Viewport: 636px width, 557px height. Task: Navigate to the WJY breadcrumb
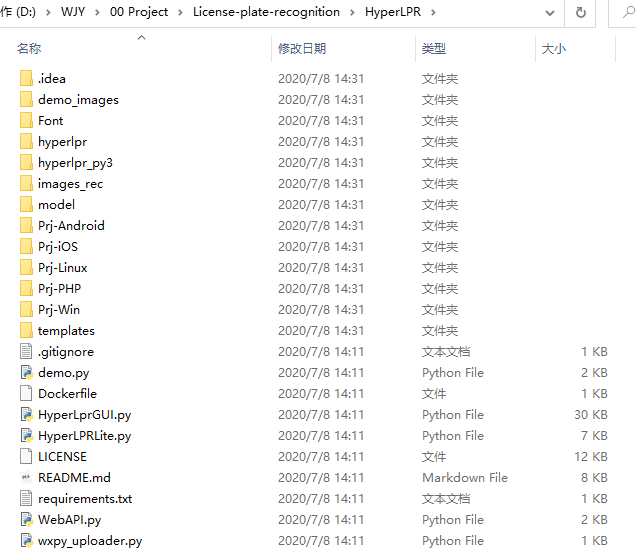(x=73, y=12)
